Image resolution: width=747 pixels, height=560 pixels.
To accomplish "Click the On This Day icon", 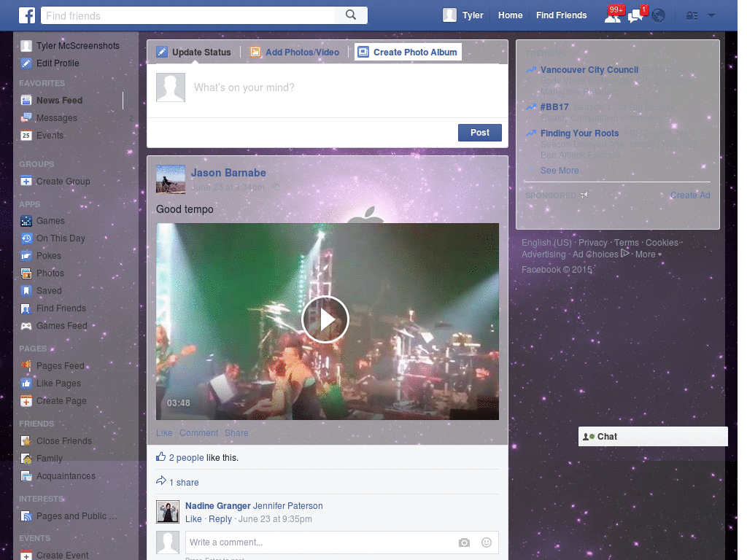I will 26,238.
